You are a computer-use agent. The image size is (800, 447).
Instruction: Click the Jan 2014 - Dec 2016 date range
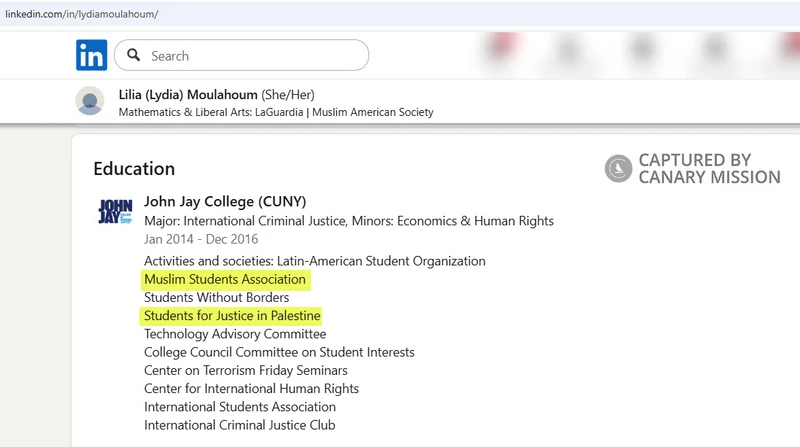(x=201, y=239)
